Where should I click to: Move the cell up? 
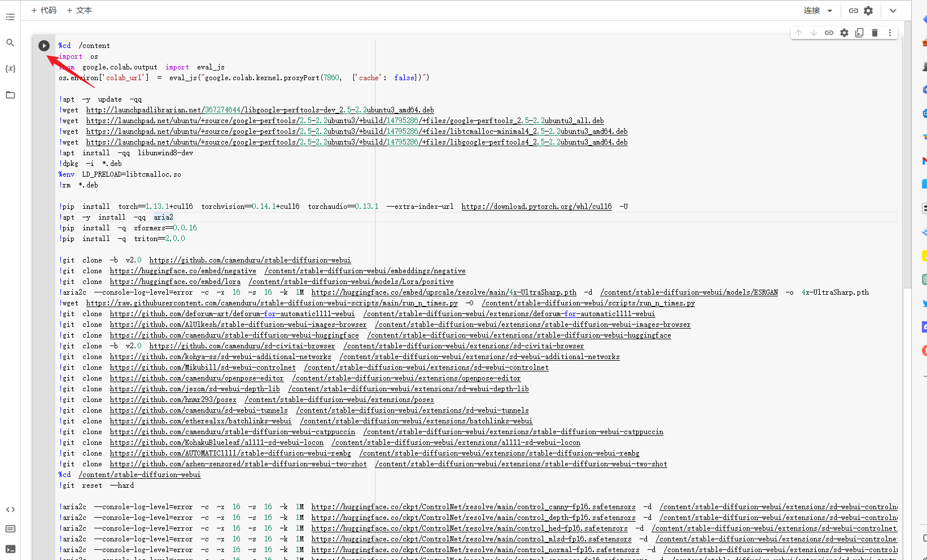(x=798, y=33)
